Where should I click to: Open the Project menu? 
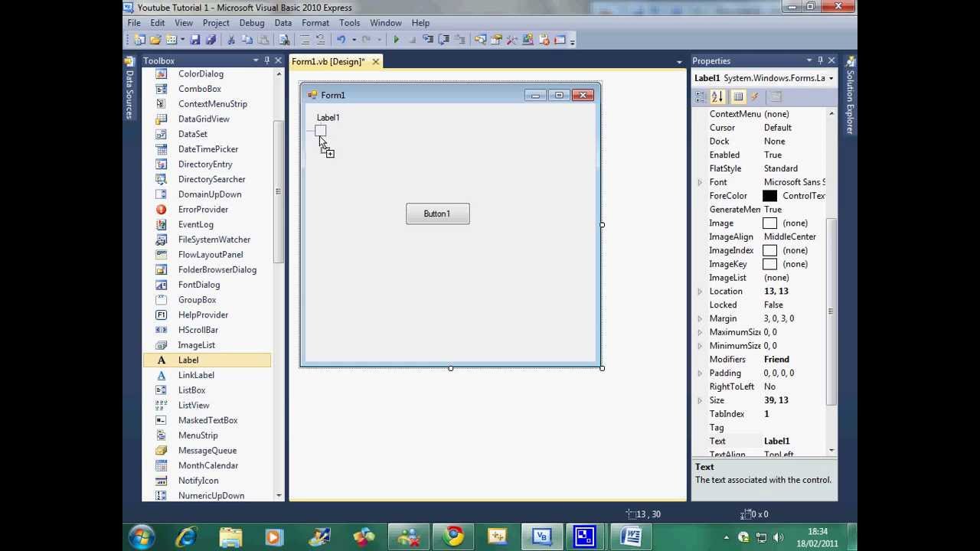(216, 23)
